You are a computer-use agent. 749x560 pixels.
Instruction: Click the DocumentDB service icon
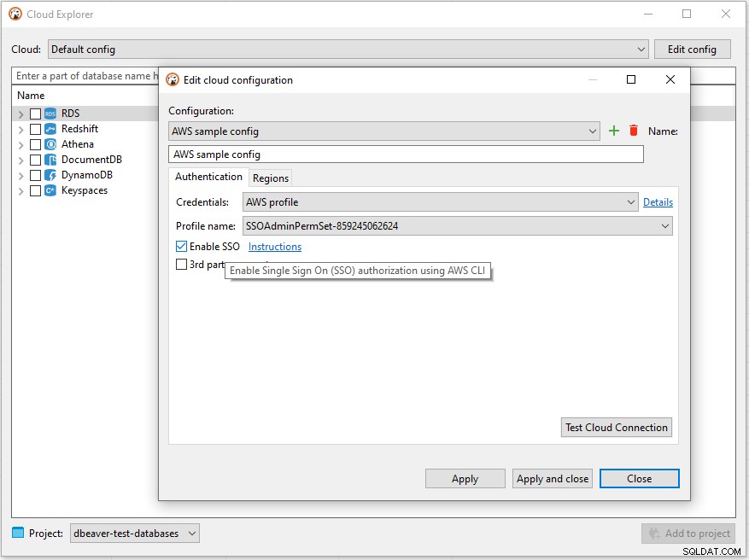50,160
